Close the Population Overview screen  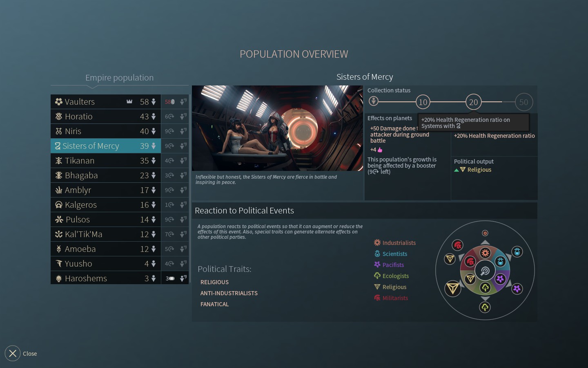click(13, 353)
